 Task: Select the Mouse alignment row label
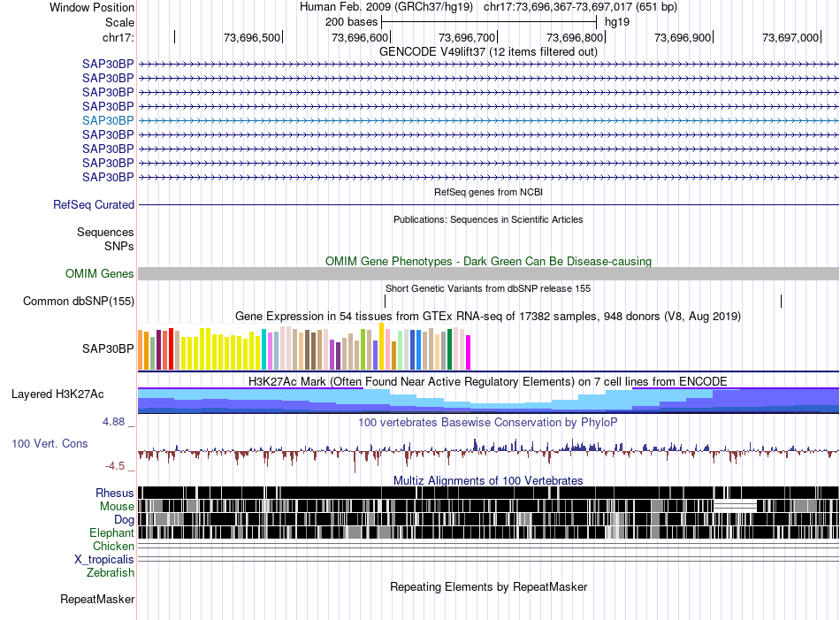117,507
